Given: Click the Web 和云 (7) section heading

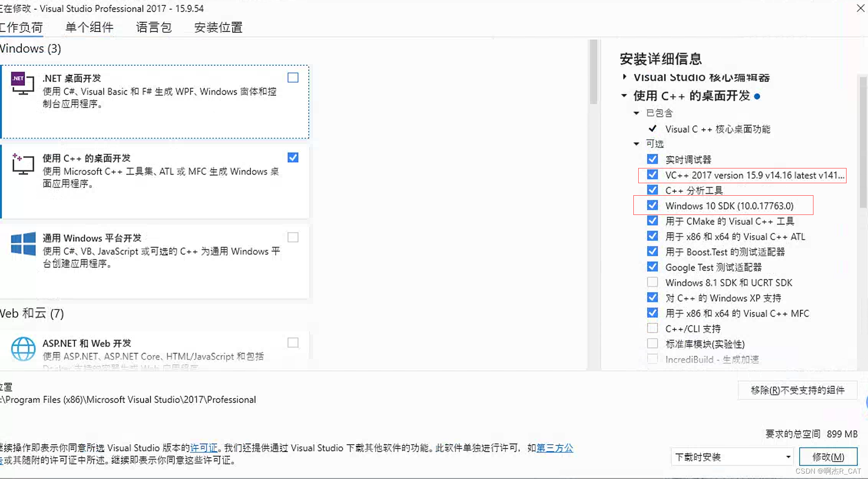Looking at the screenshot, I should coord(32,313).
